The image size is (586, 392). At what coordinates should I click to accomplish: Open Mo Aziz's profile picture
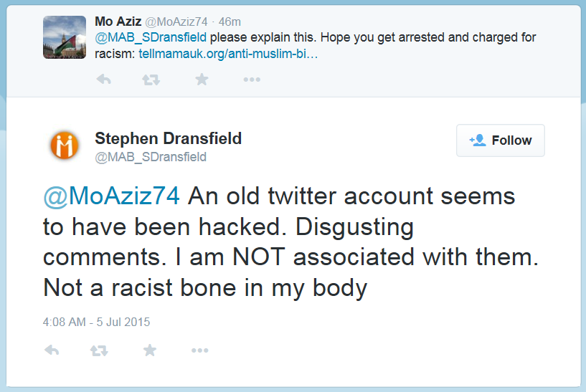[65, 37]
